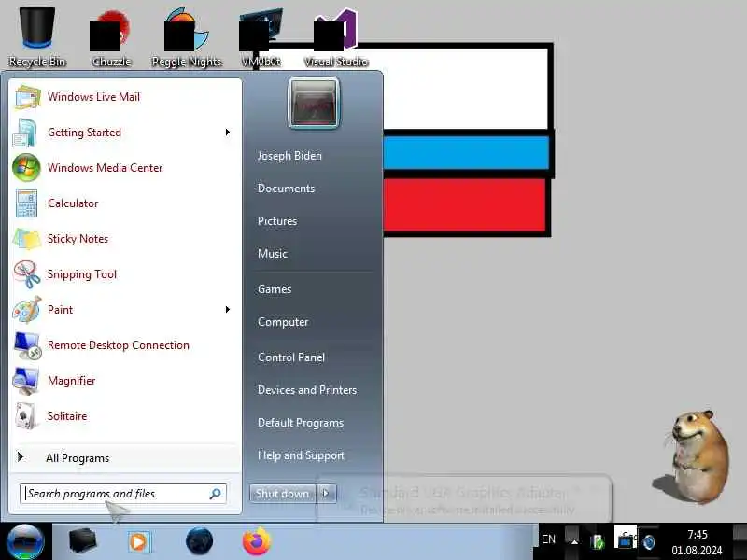
Task: Click the blue briefcase tray icon
Action: coord(625,540)
